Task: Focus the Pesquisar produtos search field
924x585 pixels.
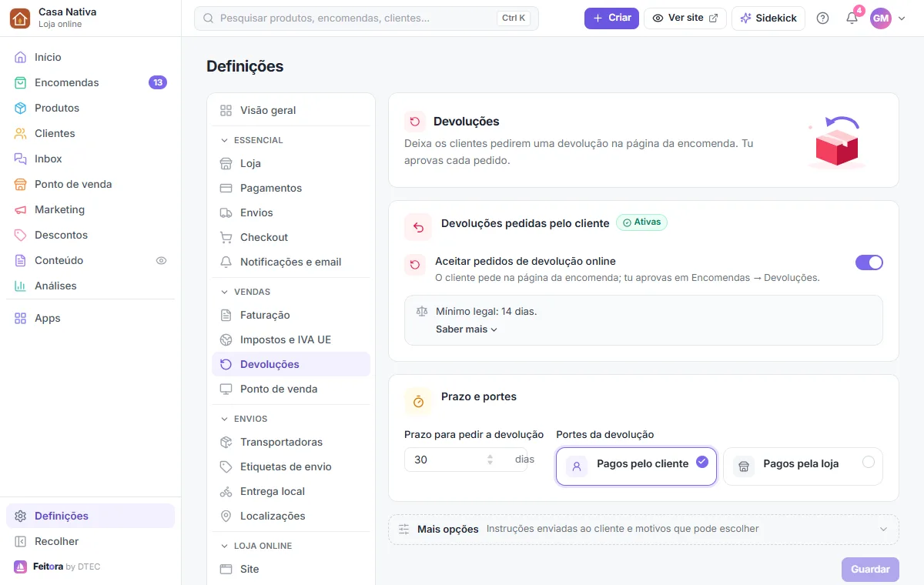Action: click(x=367, y=18)
